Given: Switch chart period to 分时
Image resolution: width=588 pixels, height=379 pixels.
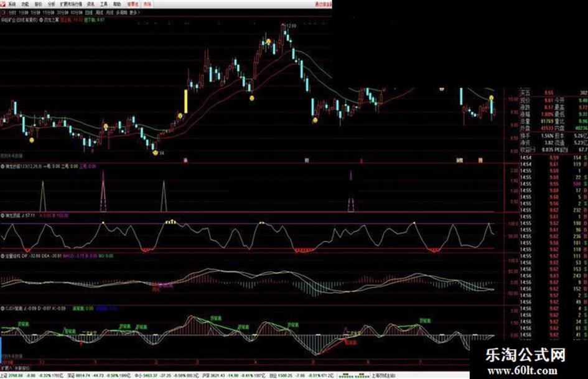Looking at the screenshot, I should [x=12, y=12].
